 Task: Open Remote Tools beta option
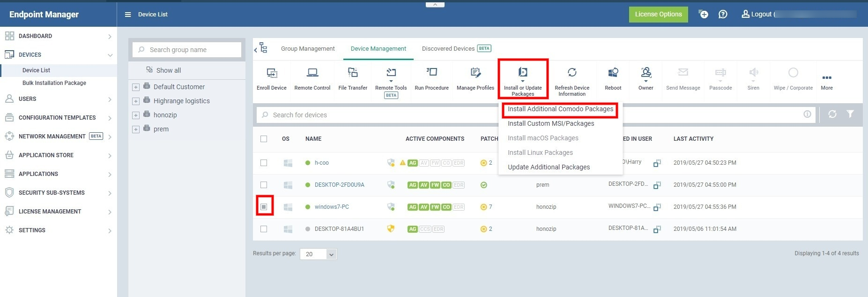391,82
